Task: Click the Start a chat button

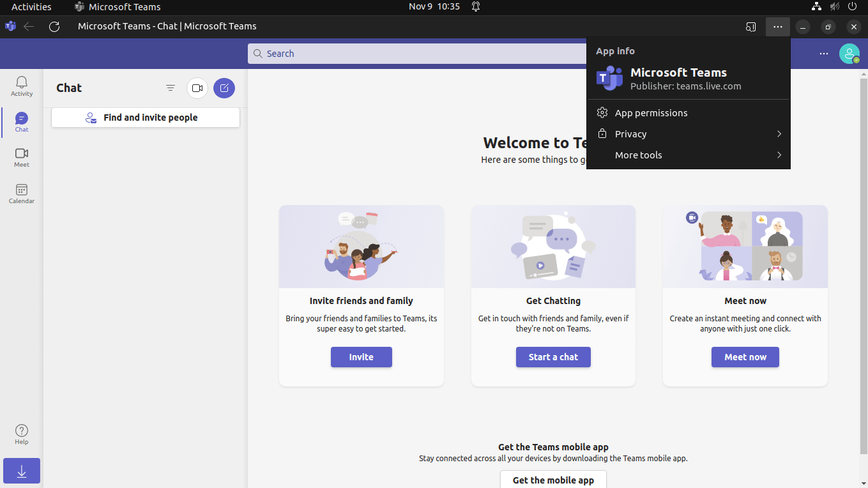Action: click(553, 357)
